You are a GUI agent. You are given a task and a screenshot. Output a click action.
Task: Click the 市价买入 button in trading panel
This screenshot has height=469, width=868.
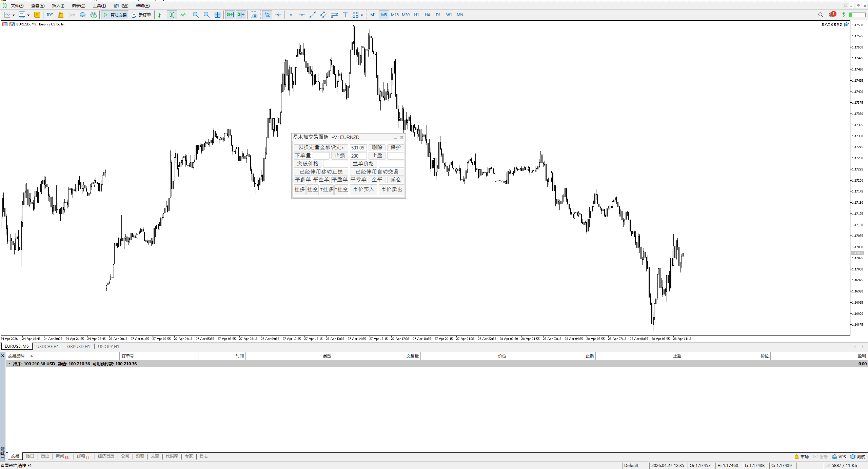coord(363,189)
